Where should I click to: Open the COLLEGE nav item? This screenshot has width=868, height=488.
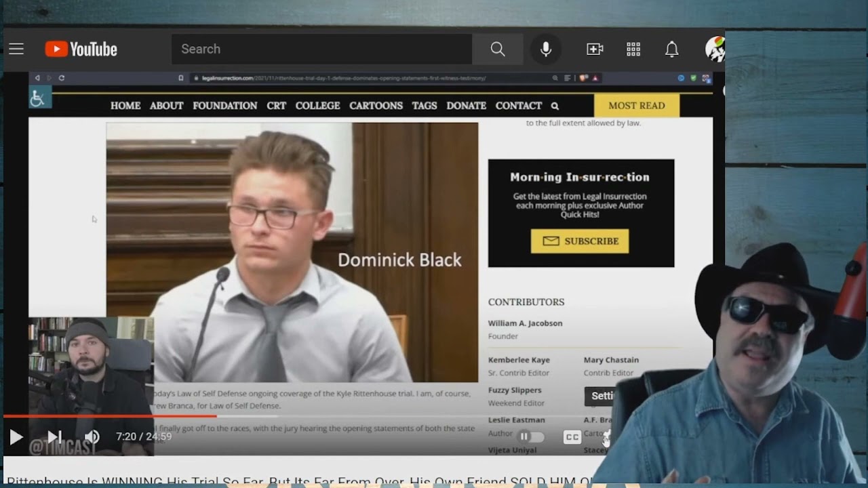point(317,106)
